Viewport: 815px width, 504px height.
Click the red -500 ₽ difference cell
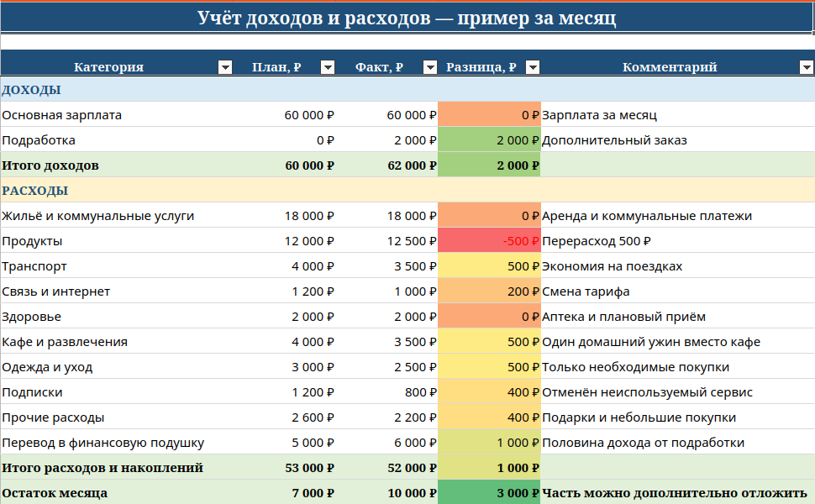point(489,241)
